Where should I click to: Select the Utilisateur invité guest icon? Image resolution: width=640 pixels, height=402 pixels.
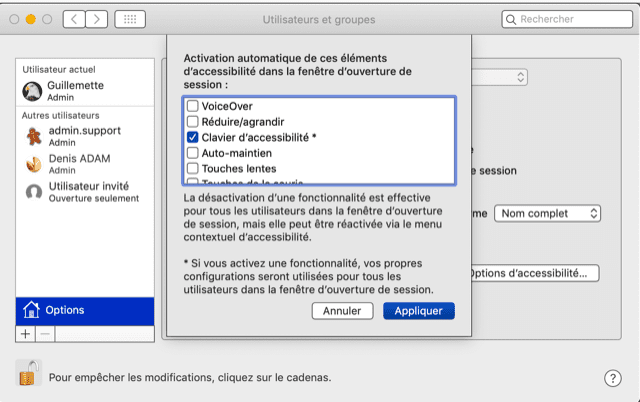pyautogui.click(x=33, y=192)
